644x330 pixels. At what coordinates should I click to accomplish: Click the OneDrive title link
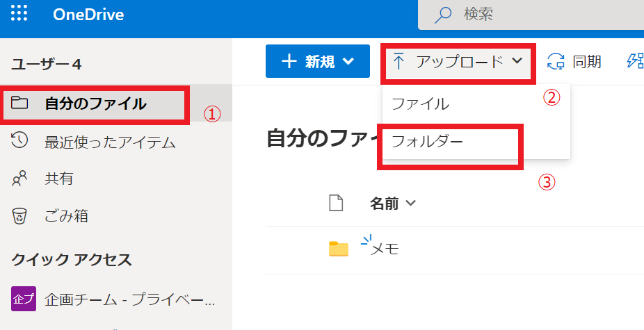click(x=88, y=15)
